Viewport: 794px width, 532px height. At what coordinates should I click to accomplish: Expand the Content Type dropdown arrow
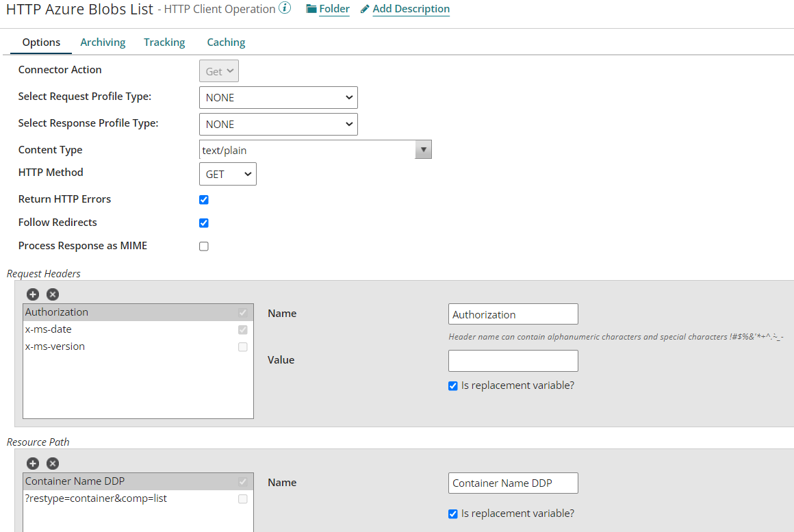click(x=423, y=149)
